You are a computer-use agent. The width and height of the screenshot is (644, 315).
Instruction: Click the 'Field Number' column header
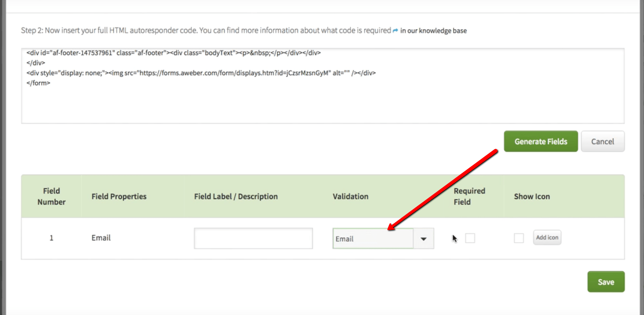click(51, 196)
